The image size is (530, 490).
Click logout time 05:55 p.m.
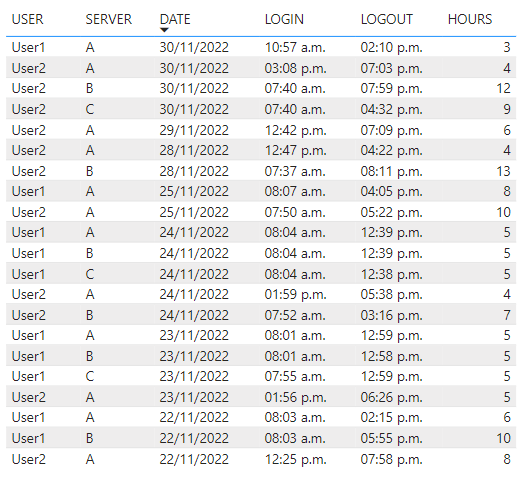point(391,439)
